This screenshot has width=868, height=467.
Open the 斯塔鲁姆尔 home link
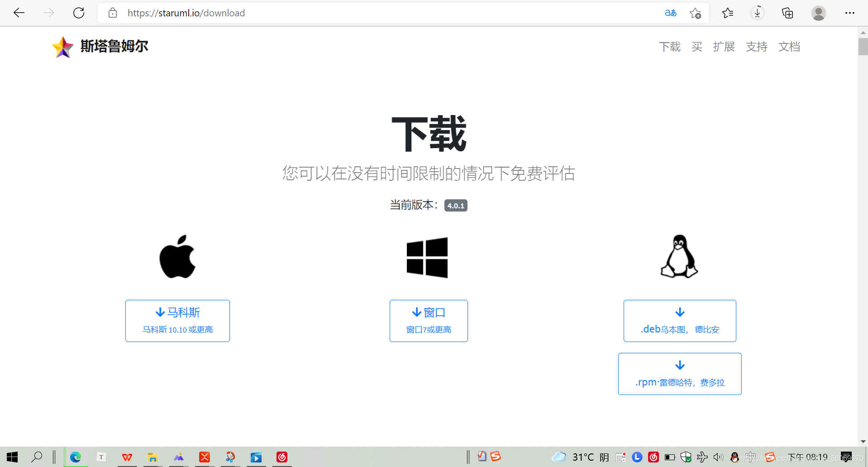coord(114,46)
